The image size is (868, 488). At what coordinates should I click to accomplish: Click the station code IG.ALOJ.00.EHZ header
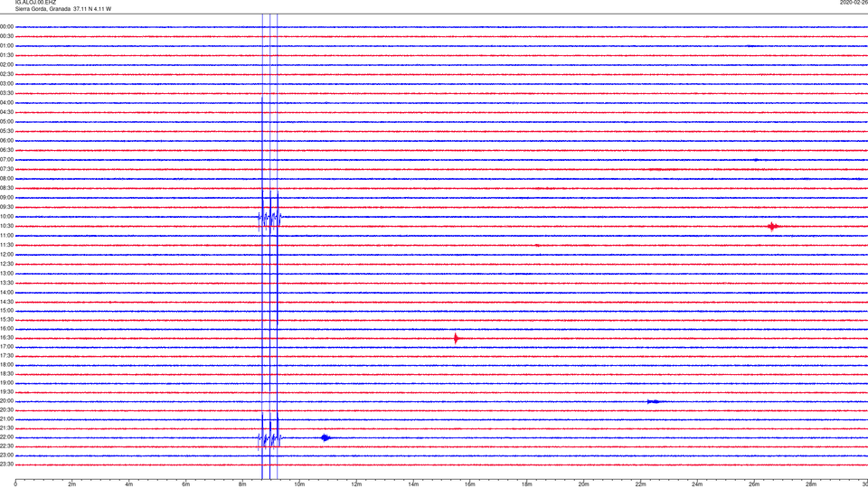click(35, 3)
